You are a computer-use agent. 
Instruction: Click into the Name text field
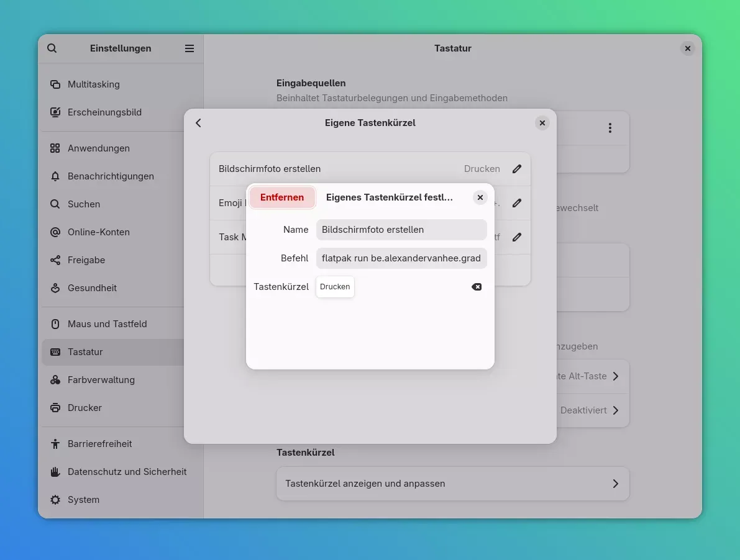(401, 230)
